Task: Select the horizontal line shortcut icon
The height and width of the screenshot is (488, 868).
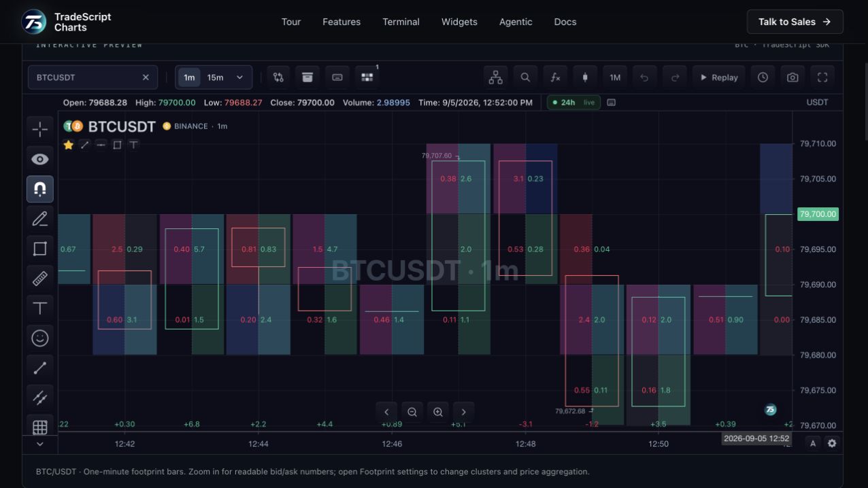Action: point(101,145)
